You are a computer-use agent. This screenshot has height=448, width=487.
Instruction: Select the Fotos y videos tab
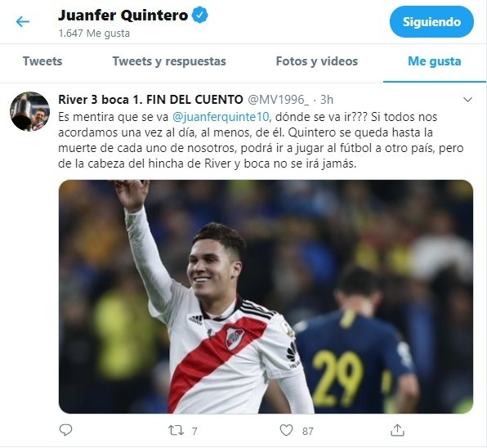click(317, 61)
